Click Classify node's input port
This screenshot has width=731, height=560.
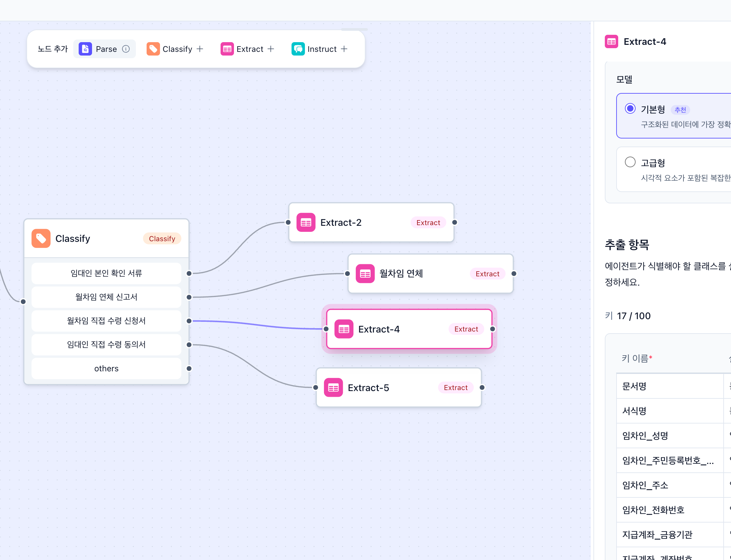click(x=23, y=302)
